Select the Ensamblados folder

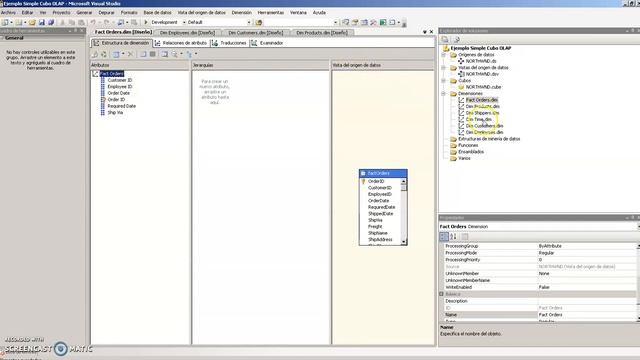[x=471, y=152]
